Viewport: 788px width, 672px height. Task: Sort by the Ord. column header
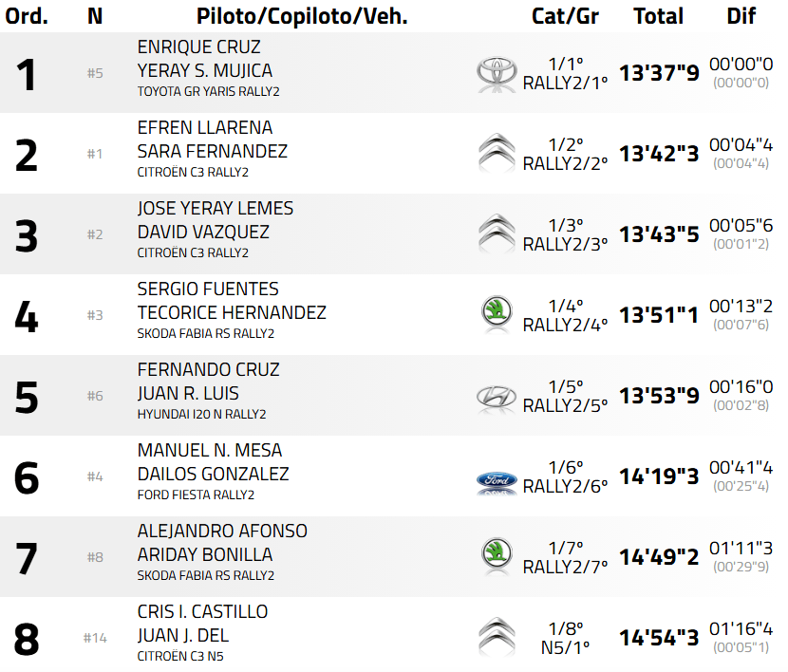coord(28,16)
